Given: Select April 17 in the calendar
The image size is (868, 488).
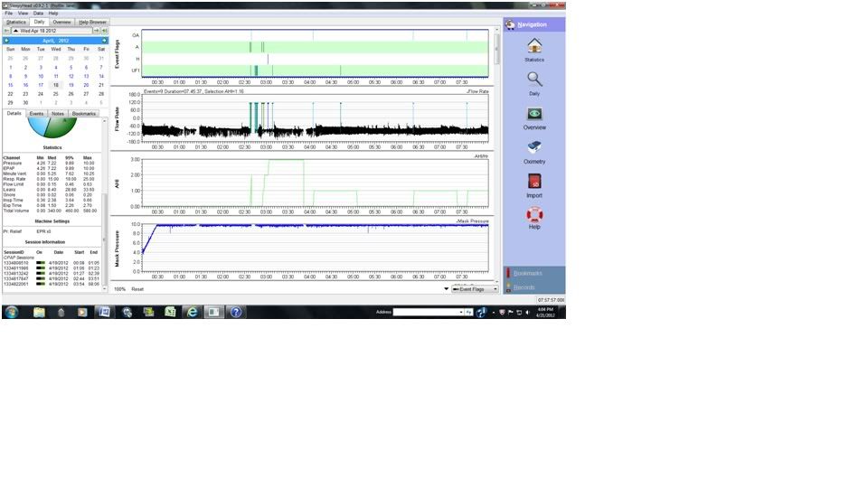Looking at the screenshot, I should point(41,85).
